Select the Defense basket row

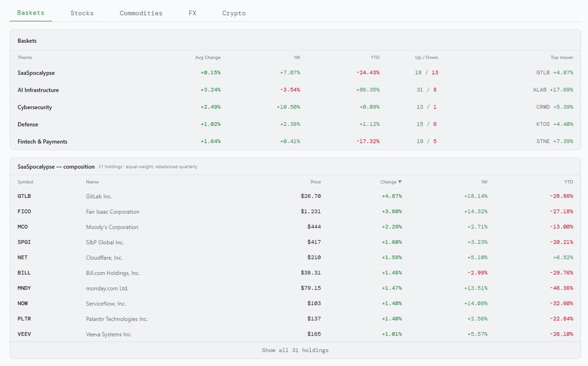(x=295, y=124)
